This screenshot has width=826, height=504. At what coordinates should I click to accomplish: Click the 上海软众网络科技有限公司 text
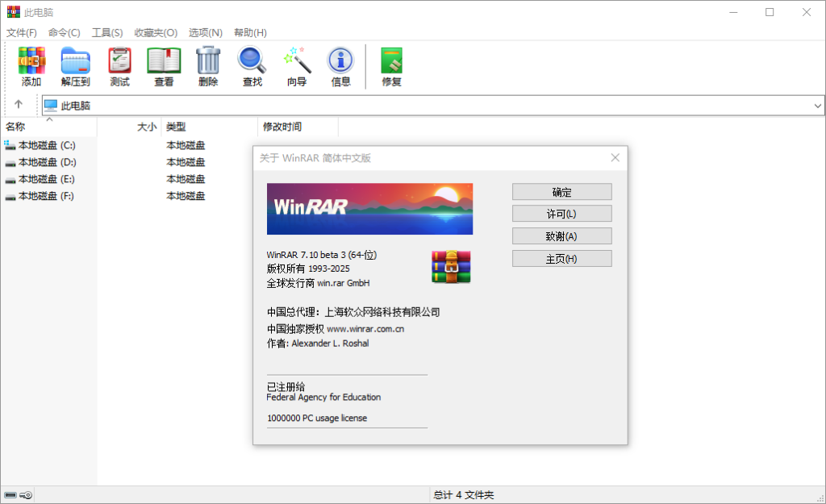(382, 312)
